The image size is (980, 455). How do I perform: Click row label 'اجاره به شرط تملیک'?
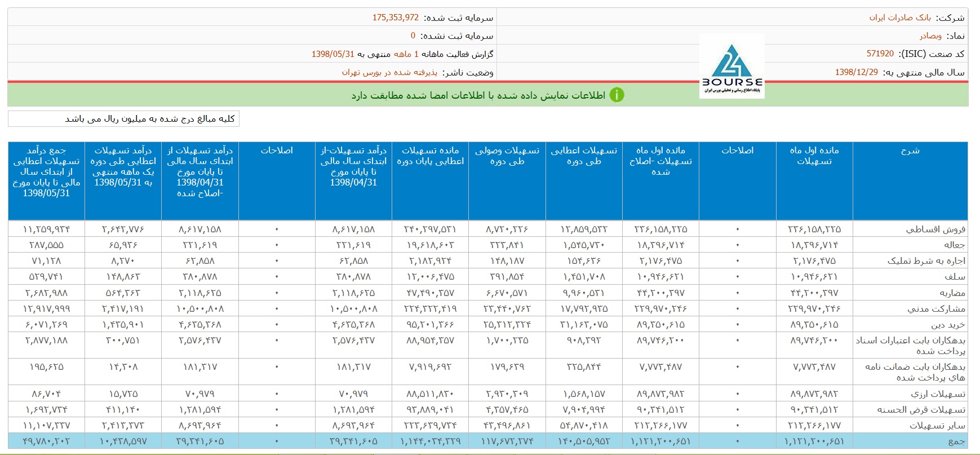pyautogui.click(x=926, y=260)
